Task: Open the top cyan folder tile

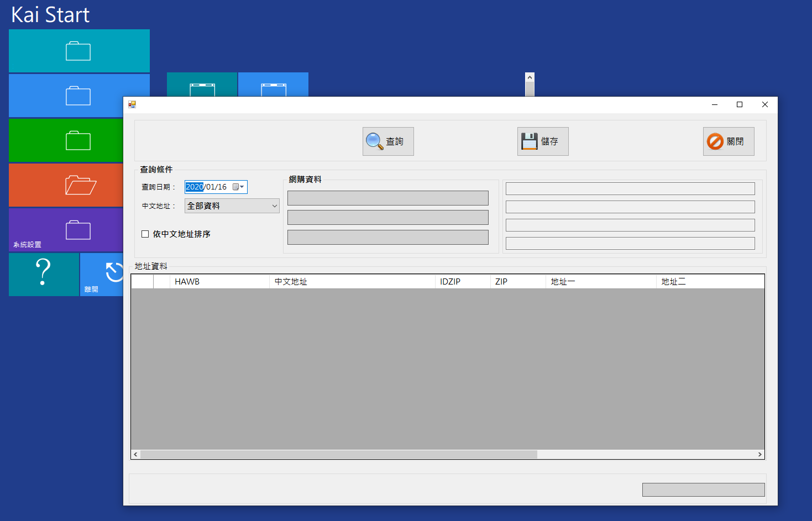Action: tap(79, 51)
